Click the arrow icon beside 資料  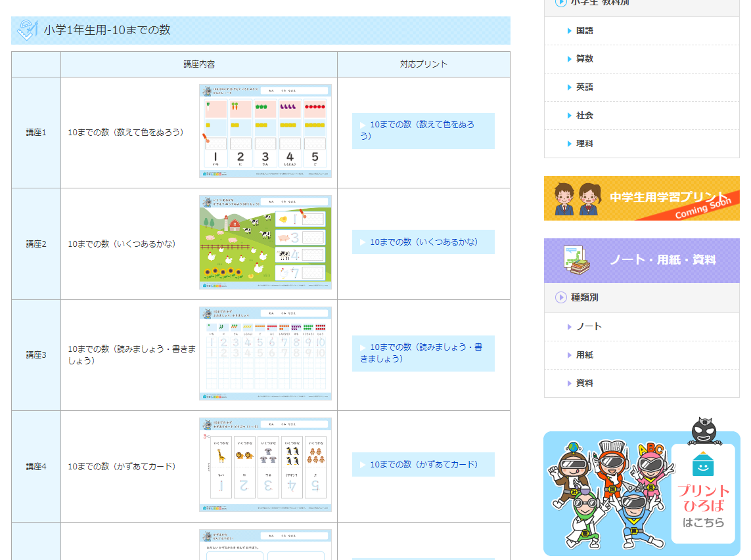pos(570,383)
